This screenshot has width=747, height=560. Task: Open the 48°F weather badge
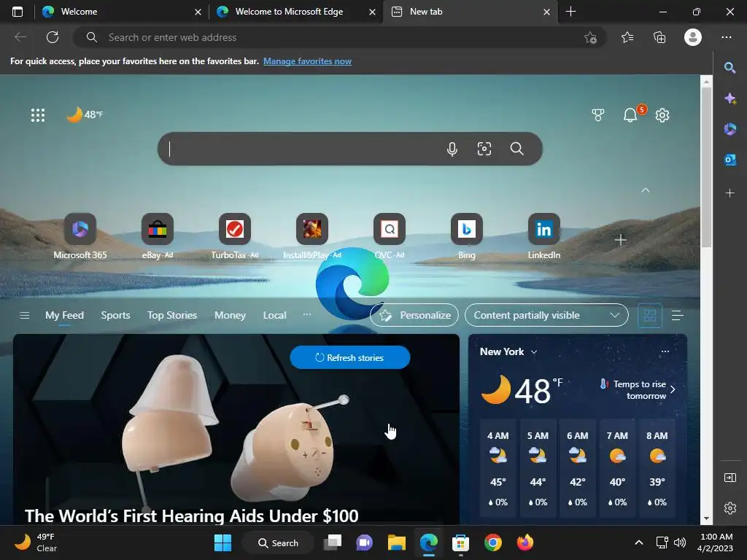85,114
